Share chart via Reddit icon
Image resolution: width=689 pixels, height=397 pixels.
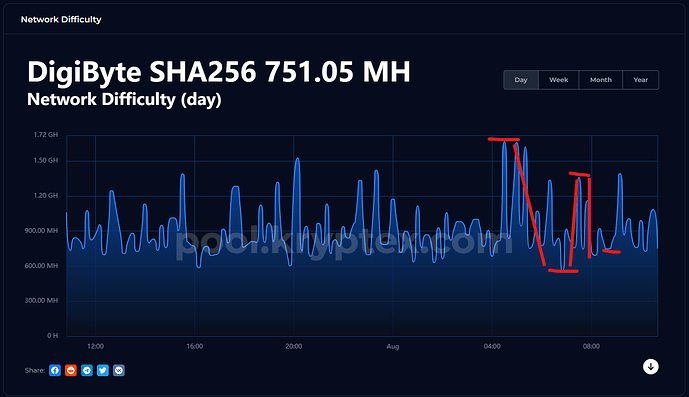(x=71, y=370)
